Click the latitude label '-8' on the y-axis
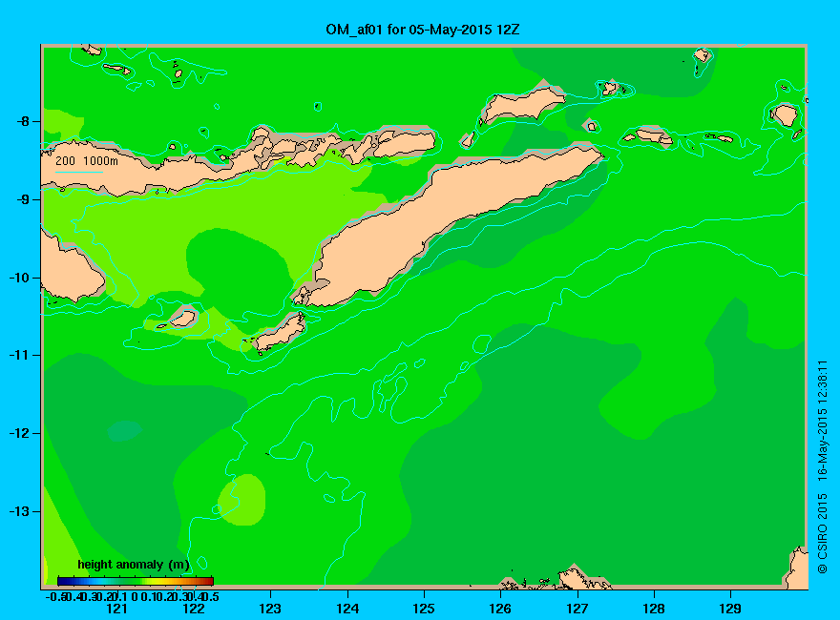 click(23, 121)
